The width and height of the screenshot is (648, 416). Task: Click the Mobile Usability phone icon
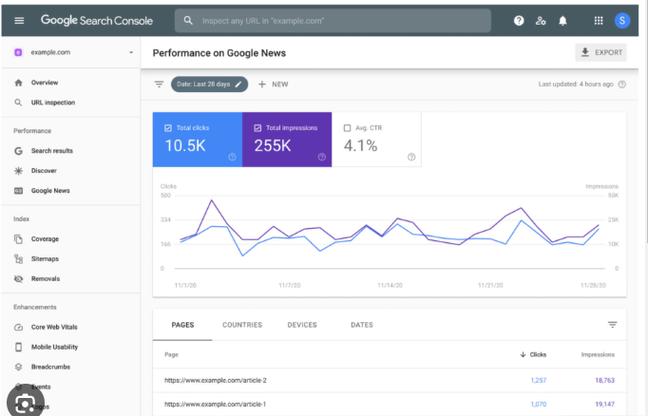pyautogui.click(x=18, y=347)
